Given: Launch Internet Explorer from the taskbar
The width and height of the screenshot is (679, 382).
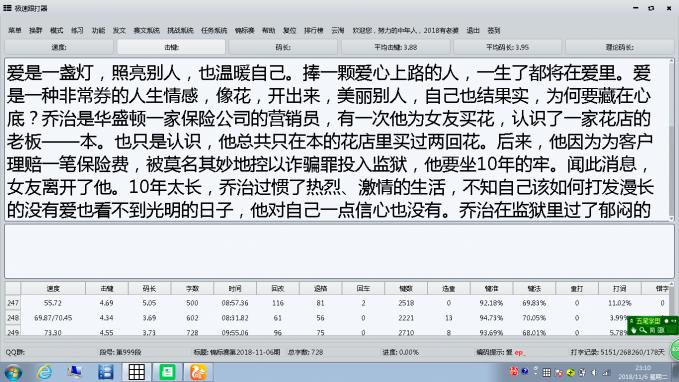Looking at the screenshot, I should pyautogui.click(x=44, y=372).
